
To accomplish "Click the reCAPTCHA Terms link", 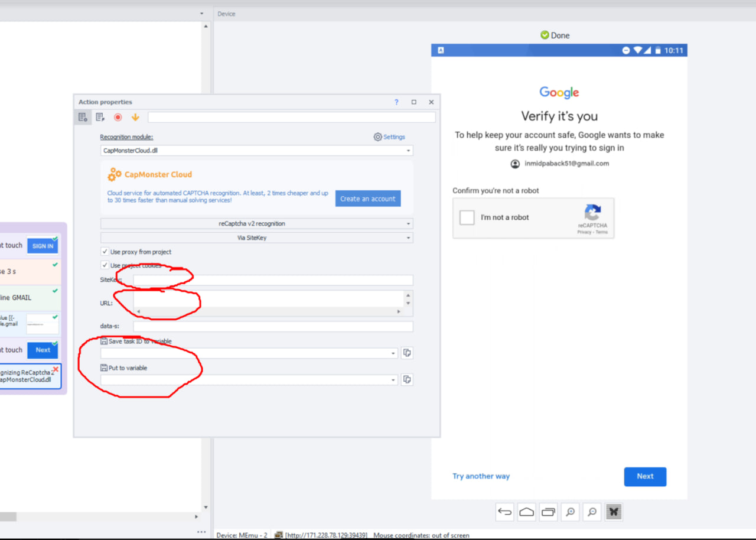I will [x=601, y=232].
